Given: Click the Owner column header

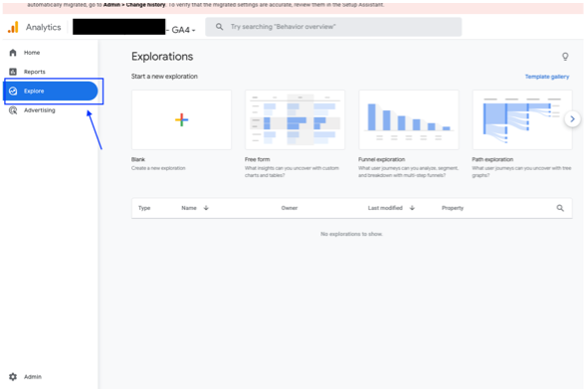Looking at the screenshot, I should point(290,208).
